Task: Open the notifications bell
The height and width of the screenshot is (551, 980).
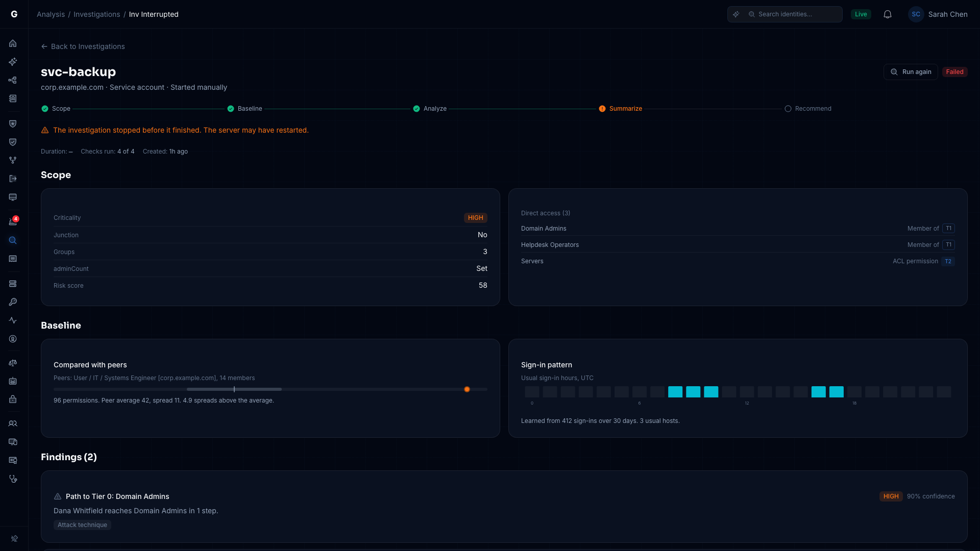Action: pos(888,14)
